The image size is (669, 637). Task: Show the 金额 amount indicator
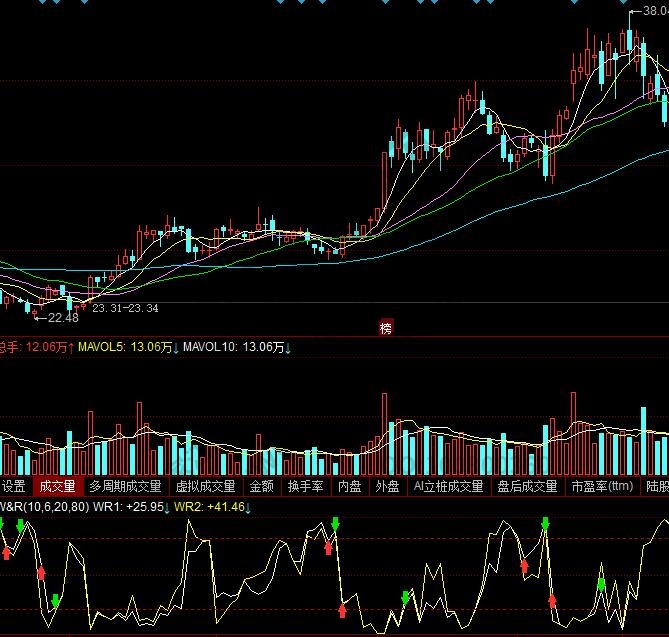(261, 487)
